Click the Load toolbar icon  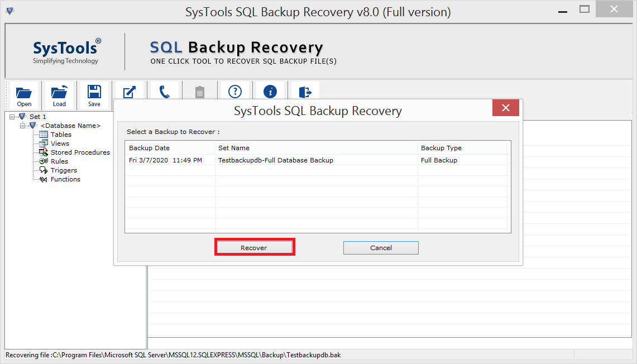tap(59, 95)
